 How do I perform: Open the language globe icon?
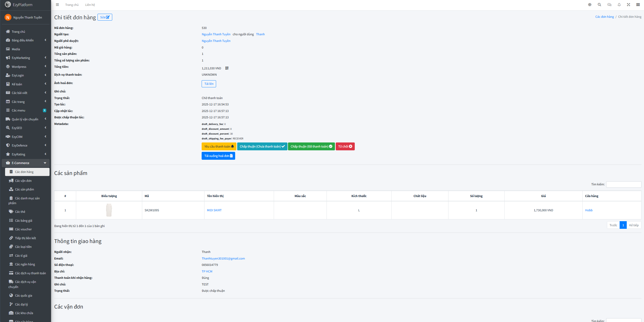(x=590, y=5)
